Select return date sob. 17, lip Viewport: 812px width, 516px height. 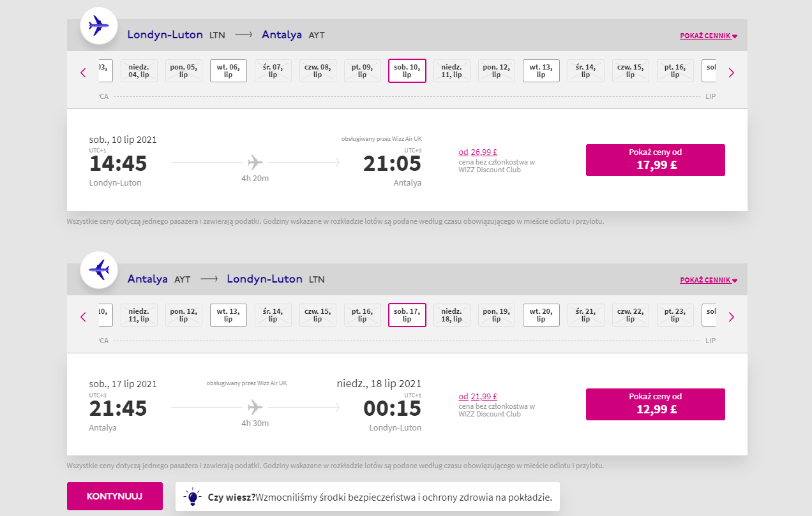407,315
